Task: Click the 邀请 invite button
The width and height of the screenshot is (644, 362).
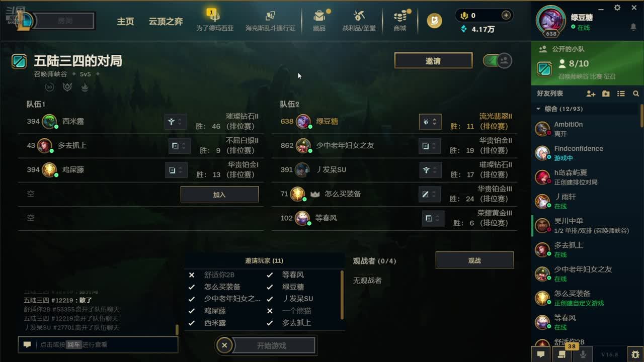Action: click(x=433, y=61)
